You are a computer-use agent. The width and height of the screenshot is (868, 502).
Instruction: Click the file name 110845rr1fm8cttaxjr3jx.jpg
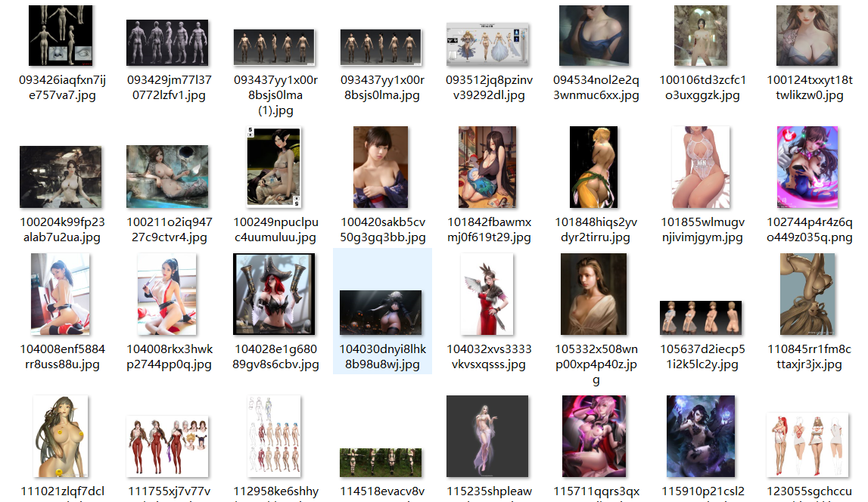point(809,357)
